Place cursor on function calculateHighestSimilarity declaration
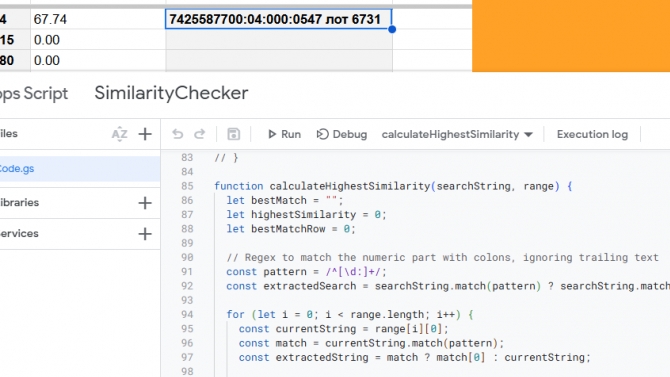670x377 pixels. (393, 186)
